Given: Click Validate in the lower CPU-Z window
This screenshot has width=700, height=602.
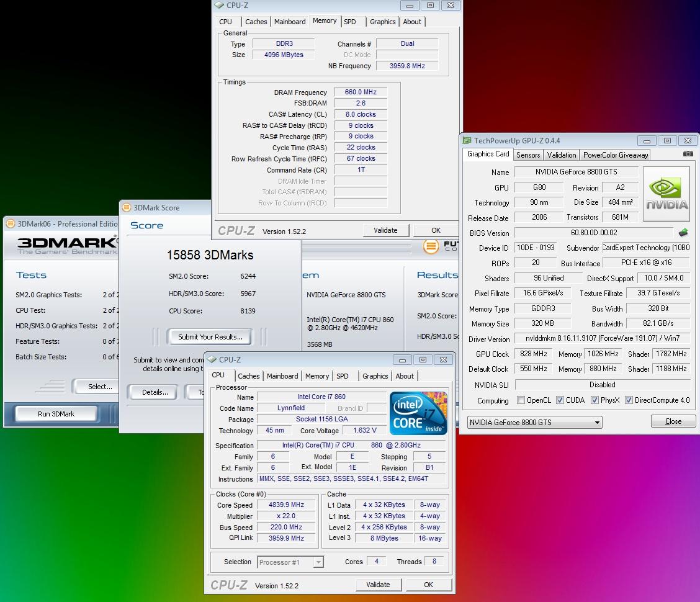Looking at the screenshot, I should (378, 585).
